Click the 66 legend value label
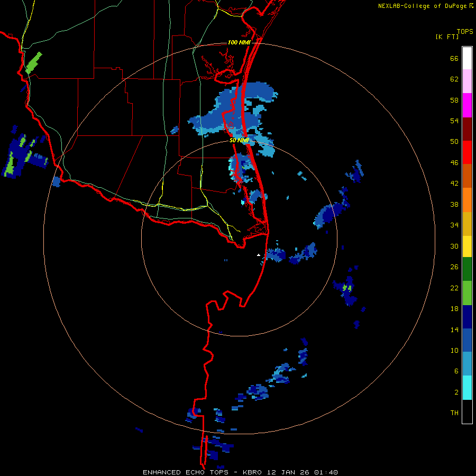This screenshot has height=476, width=476. [454, 58]
